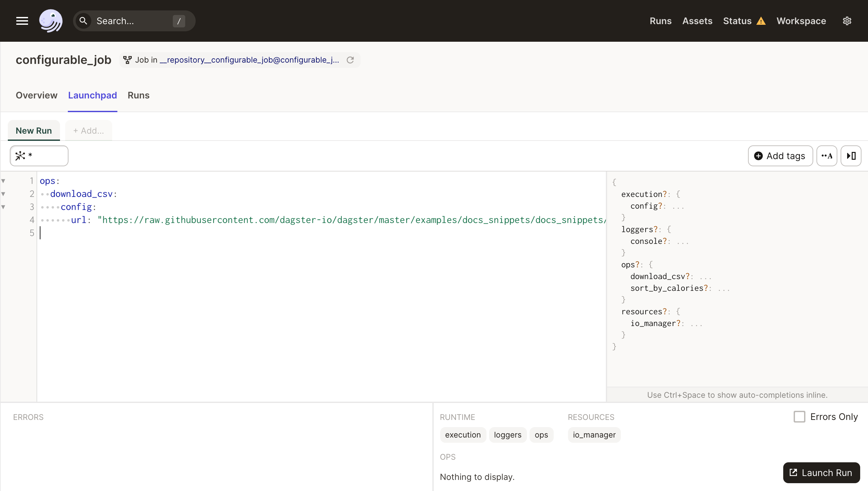Switch to the Overview tab

tap(37, 95)
